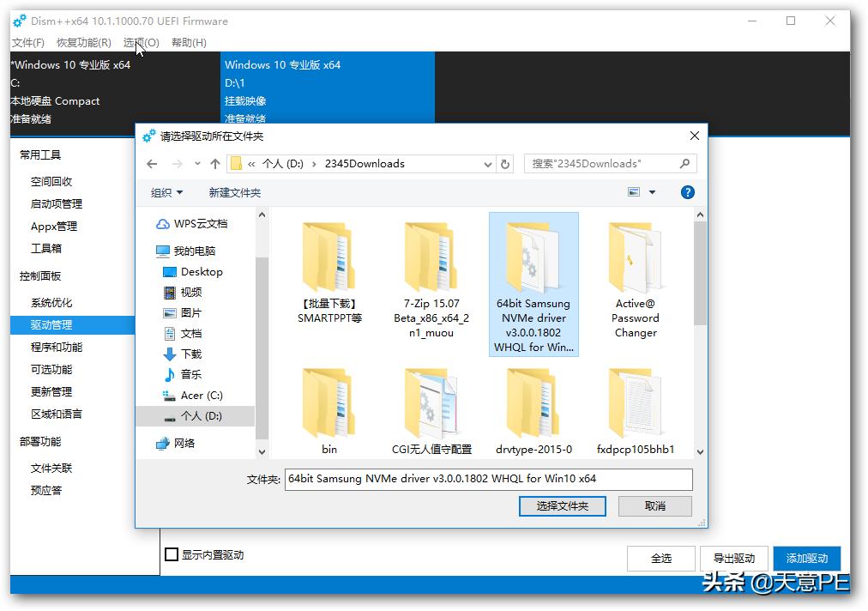Viewport: 868px width, 611px height.
Task: Click the orange 添加驱动 button
Action: pyautogui.click(x=806, y=557)
